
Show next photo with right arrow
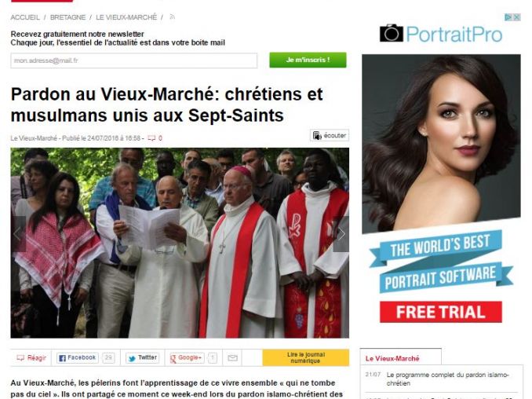pyautogui.click(x=341, y=234)
